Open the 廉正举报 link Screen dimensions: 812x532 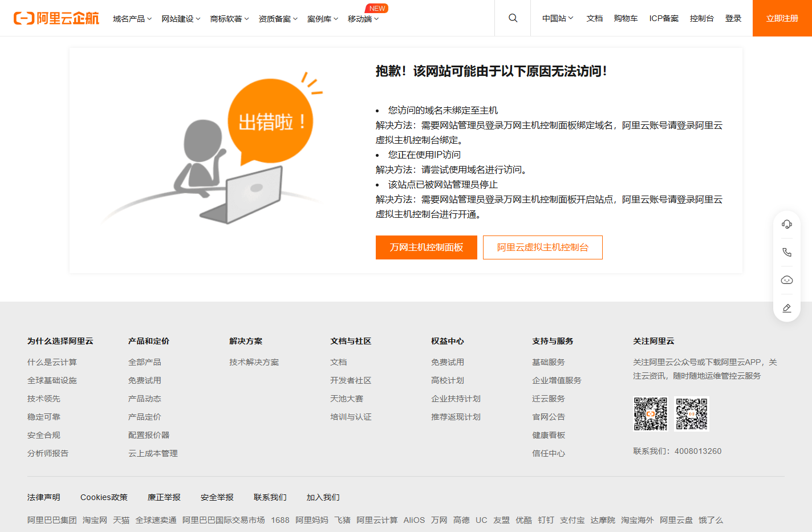tap(164, 497)
